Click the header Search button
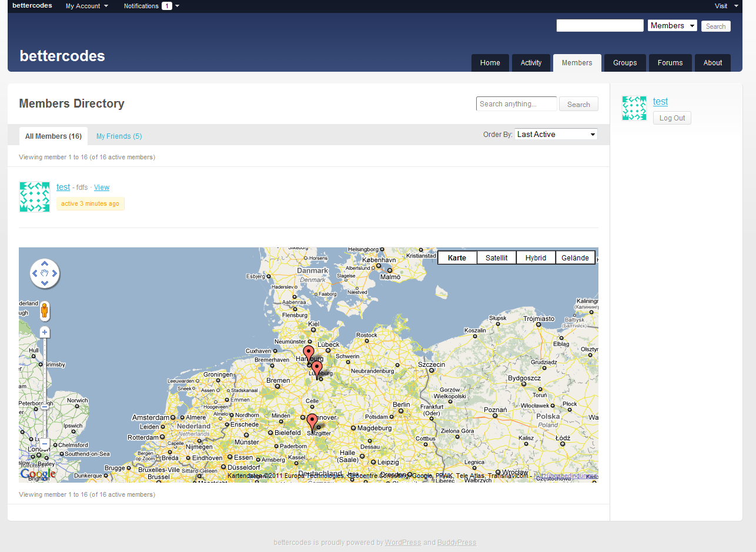The image size is (756, 552). click(x=716, y=26)
